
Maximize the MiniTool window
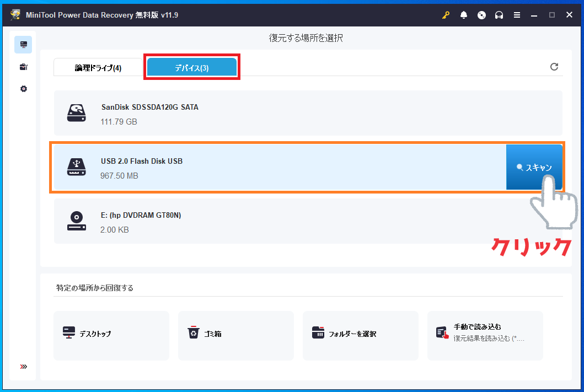pyautogui.click(x=552, y=15)
